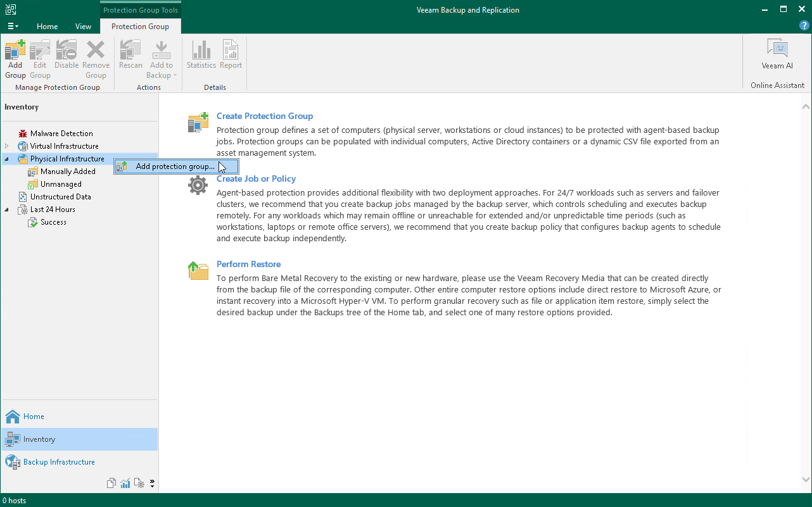Select Virtual Infrastructure tree node

coord(65,146)
